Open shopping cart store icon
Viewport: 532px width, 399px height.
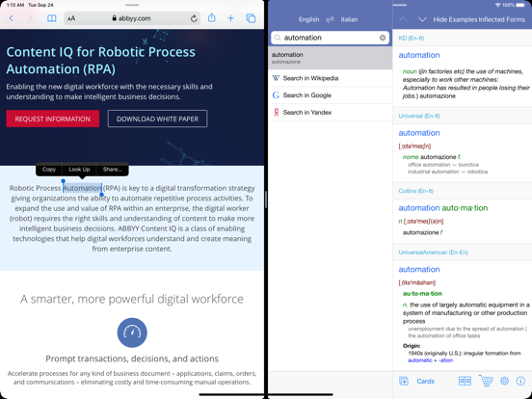(486, 381)
